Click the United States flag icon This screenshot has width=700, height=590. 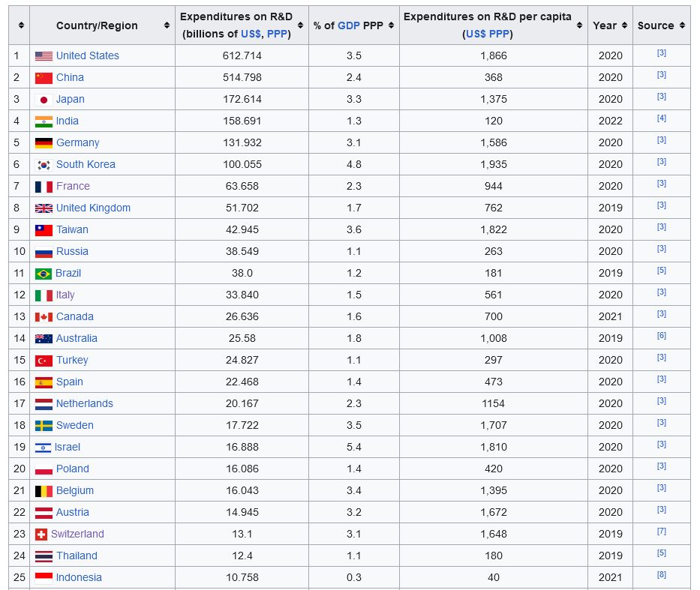44,56
